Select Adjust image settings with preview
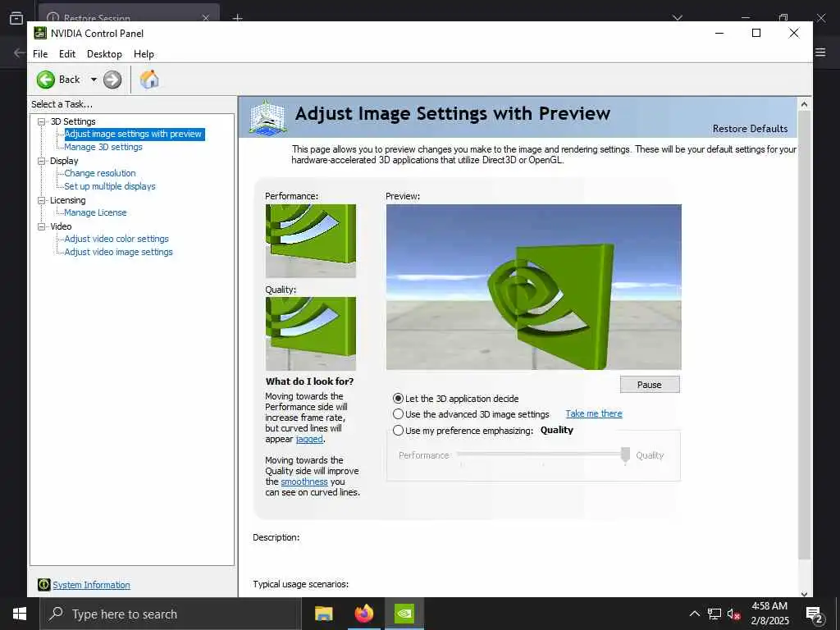This screenshot has height=630, width=840. pyautogui.click(x=134, y=134)
